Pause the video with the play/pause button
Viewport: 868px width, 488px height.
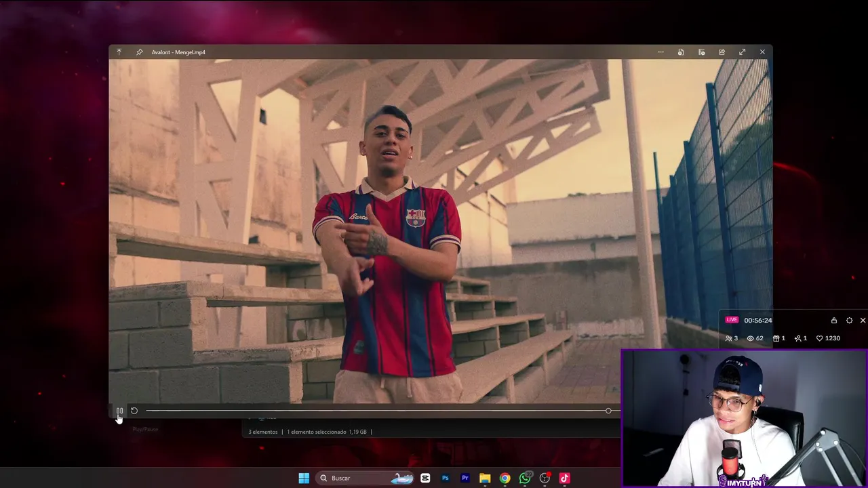pos(119,411)
